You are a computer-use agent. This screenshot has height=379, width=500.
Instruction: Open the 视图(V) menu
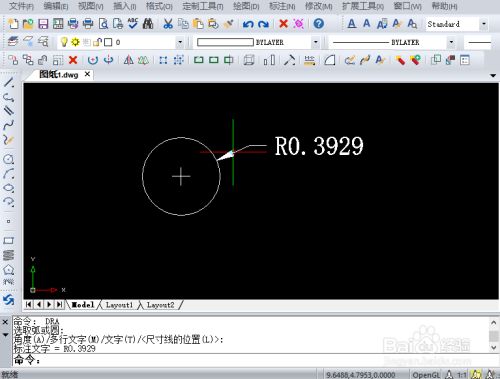point(91,6)
